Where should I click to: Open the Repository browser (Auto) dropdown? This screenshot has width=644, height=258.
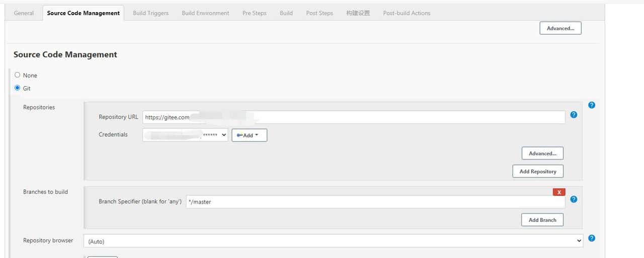point(333,241)
